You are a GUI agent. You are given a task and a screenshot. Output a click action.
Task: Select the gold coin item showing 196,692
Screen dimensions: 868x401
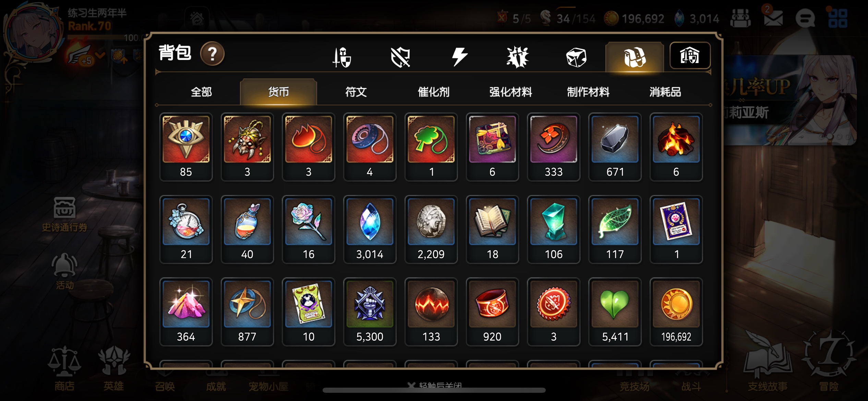676,312
